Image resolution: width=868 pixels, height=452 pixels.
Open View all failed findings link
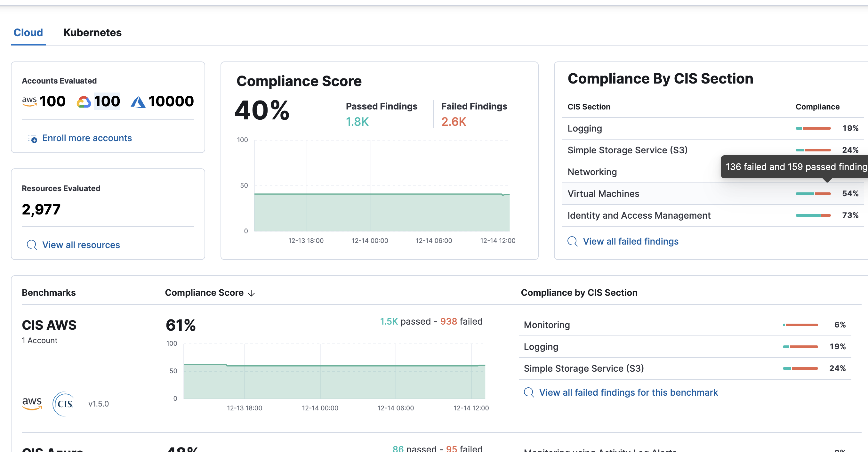pos(631,241)
